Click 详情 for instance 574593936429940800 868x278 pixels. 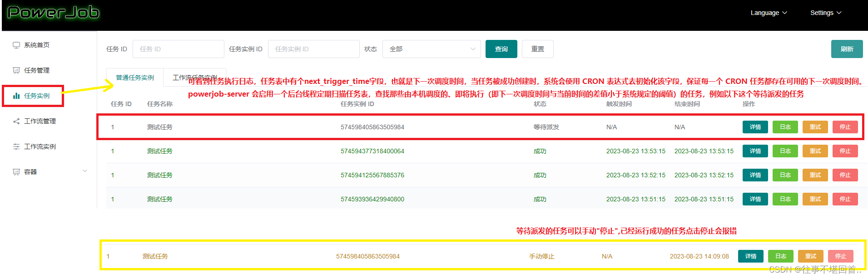tap(755, 199)
